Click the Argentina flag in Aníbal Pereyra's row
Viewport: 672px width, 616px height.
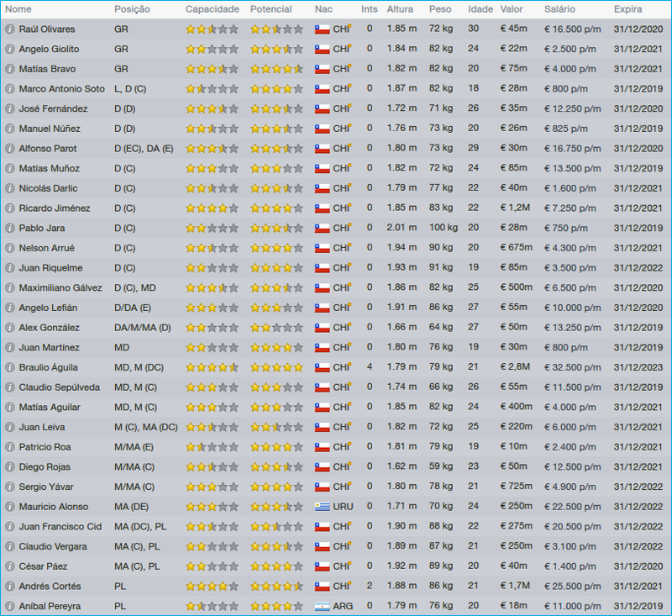[x=322, y=606]
